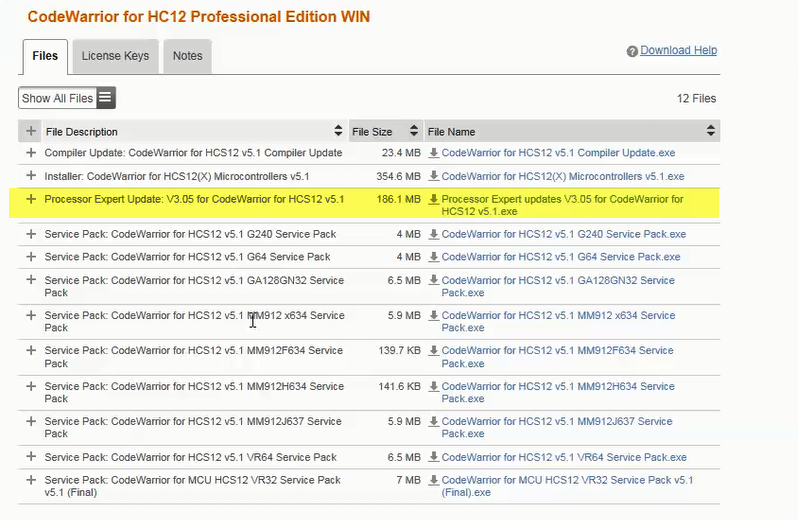Expand all rows using header plus icon

coord(31,131)
